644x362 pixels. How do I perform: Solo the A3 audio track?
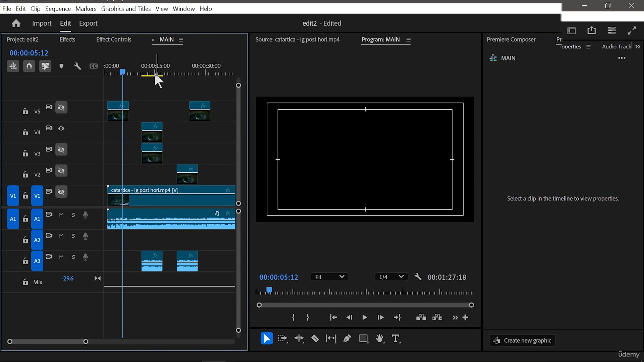pyautogui.click(x=73, y=257)
